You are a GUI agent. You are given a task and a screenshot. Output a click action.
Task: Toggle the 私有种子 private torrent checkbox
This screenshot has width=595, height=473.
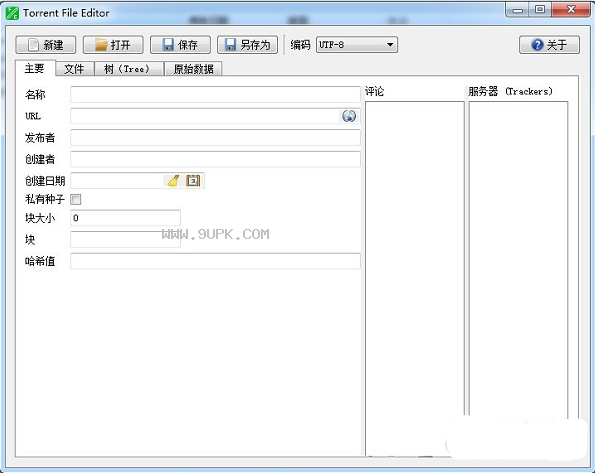click(76, 199)
